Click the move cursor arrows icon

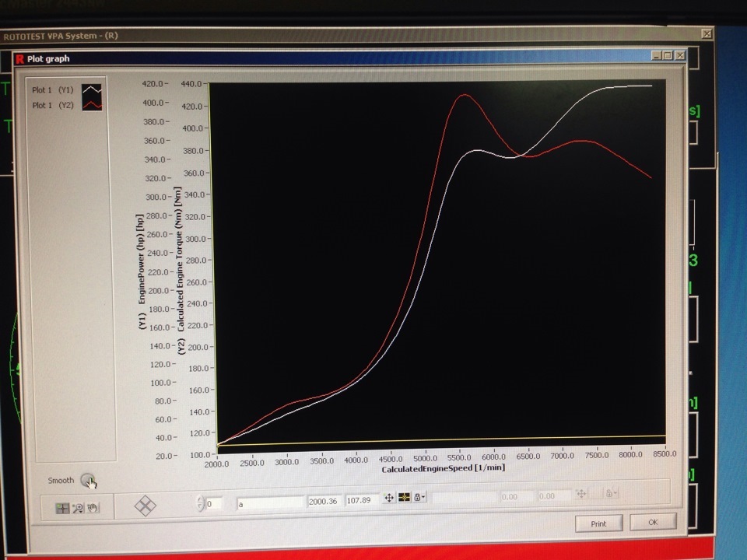(x=389, y=498)
